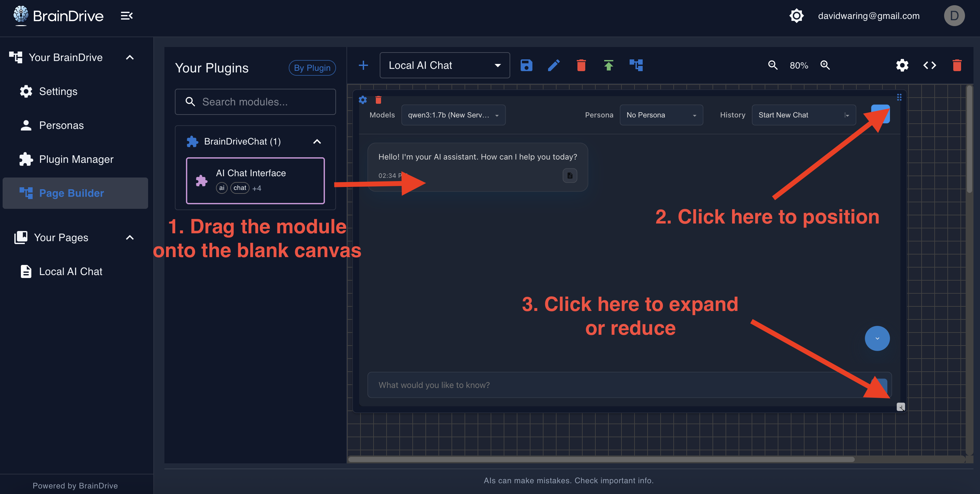Open the No Persona dropdown
Image resolution: width=980 pixels, height=494 pixels.
pyautogui.click(x=661, y=115)
